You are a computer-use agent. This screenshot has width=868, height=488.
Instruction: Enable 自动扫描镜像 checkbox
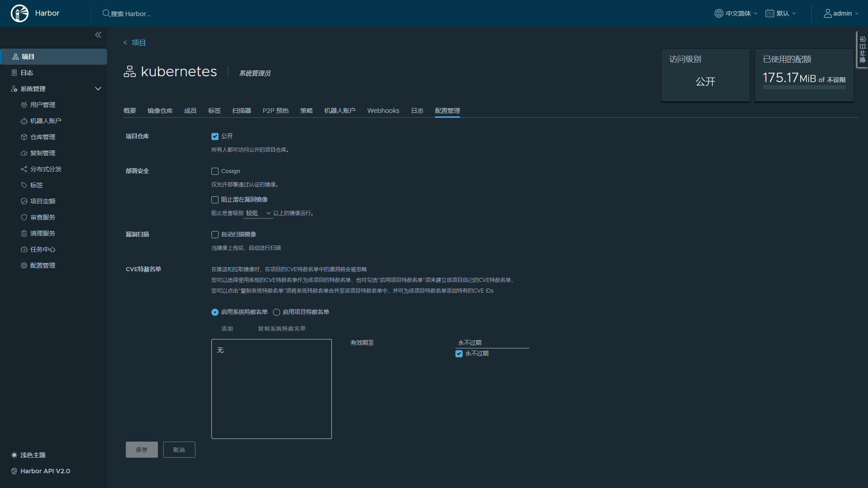pos(215,235)
